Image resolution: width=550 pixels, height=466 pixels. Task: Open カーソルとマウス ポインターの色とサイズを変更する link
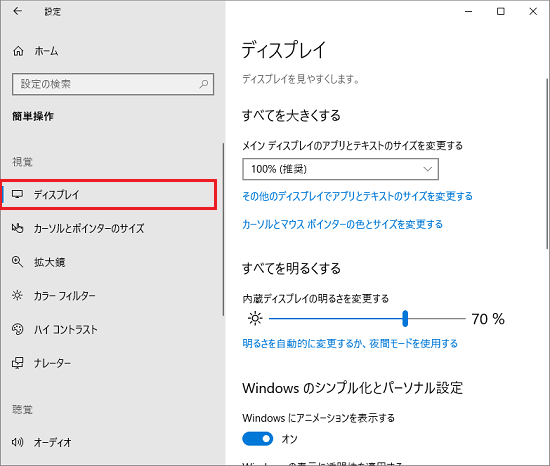tap(342, 224)
